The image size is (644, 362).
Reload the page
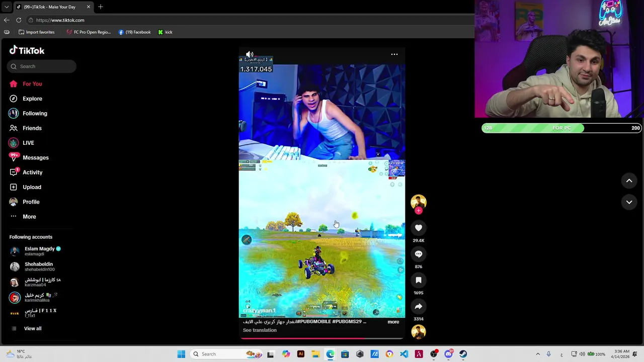[19, 20]
